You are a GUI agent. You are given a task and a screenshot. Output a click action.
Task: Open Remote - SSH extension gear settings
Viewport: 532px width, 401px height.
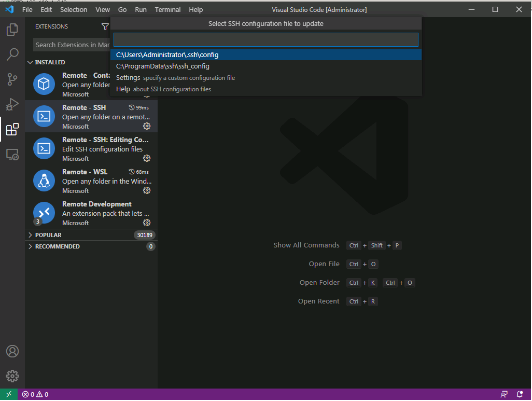tap(147, 126)
